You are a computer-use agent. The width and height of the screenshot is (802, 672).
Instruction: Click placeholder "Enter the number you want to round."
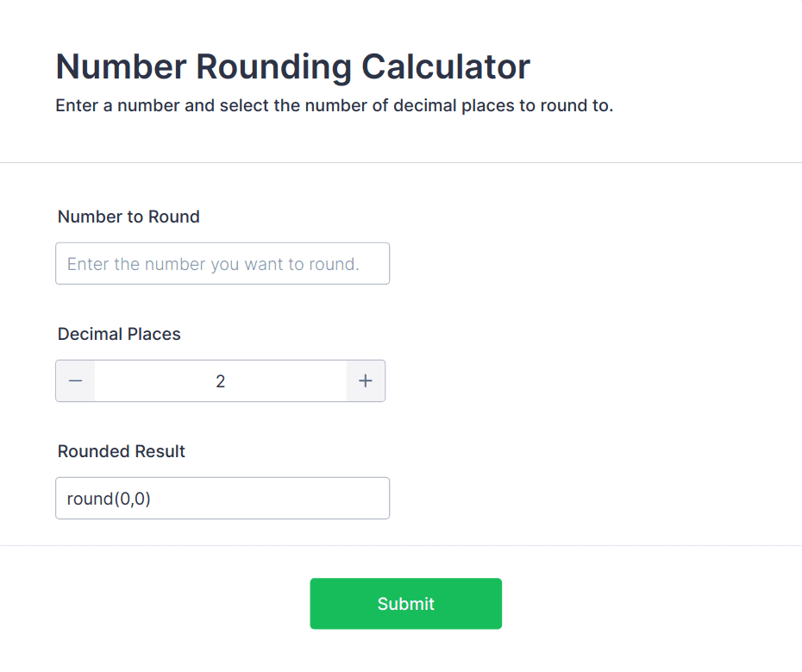coord(213,264)
